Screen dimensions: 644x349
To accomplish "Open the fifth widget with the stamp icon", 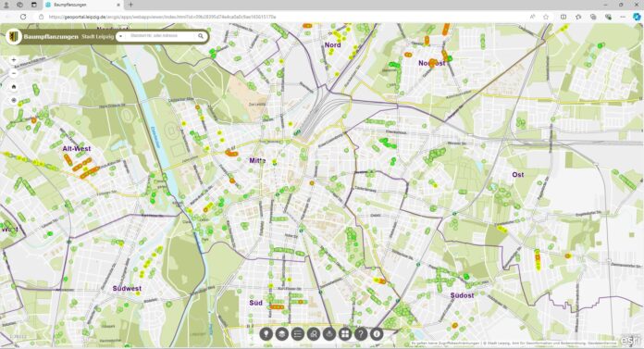I will coord(329,334).
